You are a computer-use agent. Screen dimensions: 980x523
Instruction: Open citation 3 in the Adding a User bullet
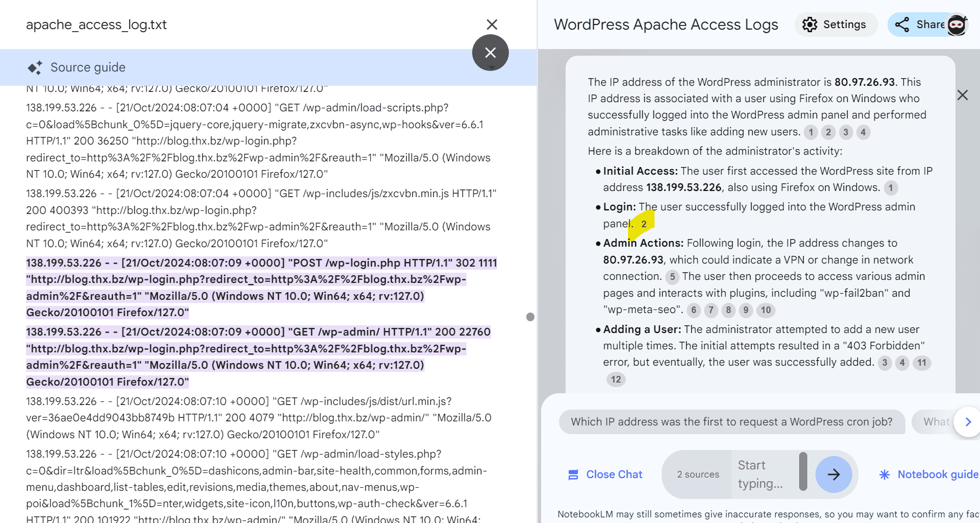tap(884, 363)
